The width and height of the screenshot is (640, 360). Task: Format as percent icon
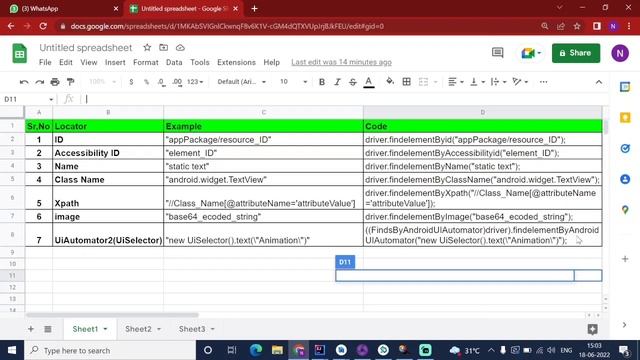point(146,82)
